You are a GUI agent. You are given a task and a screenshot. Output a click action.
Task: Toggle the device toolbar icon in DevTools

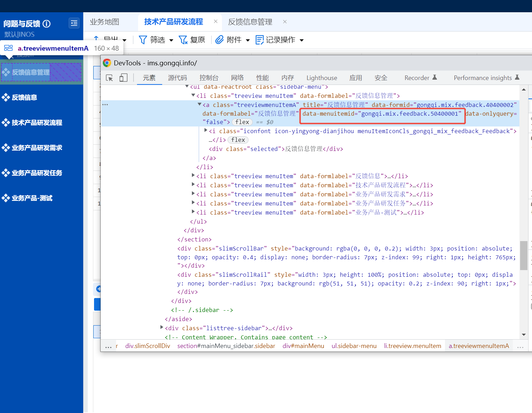click(123, 78)
